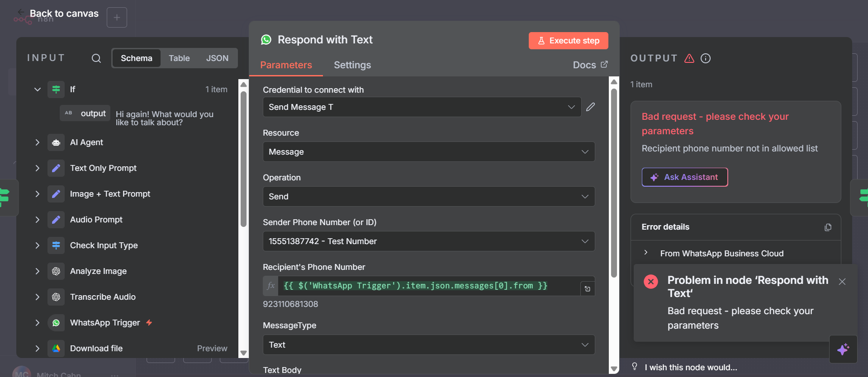Click the pencil icon to edit credential

(590, 107)
